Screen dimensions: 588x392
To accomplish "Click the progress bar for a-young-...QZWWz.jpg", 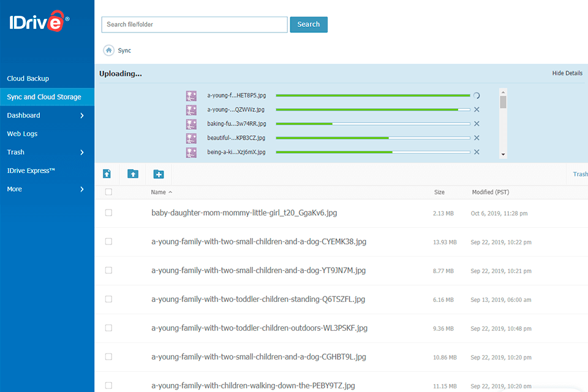I will tap(374, 109).
